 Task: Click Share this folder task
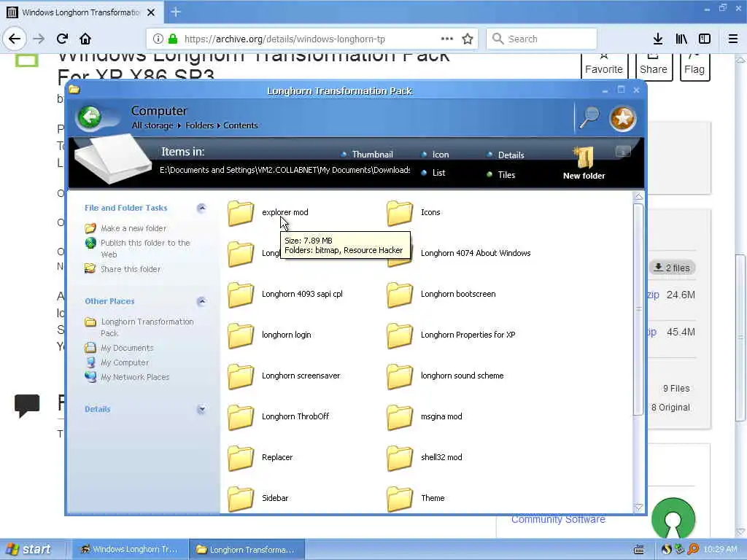[x=123, y=269]
